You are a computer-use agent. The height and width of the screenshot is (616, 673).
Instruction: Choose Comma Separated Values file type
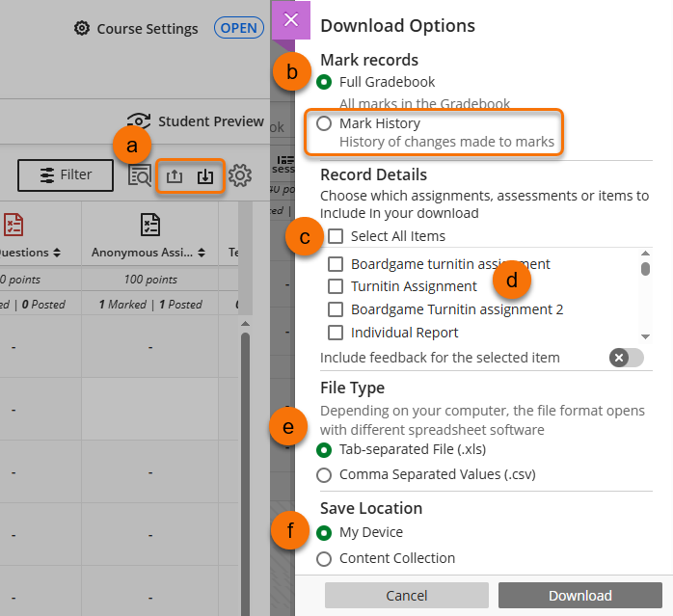(324, 474)
